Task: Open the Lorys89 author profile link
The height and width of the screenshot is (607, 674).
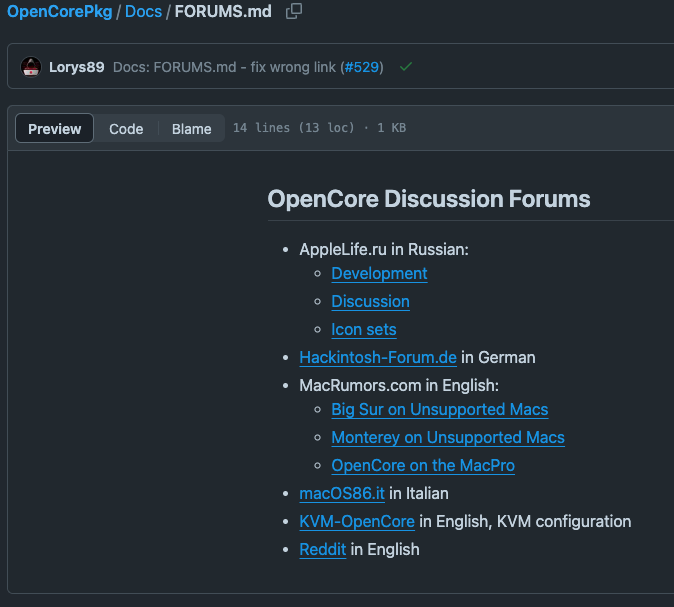Action: (77, 67)
